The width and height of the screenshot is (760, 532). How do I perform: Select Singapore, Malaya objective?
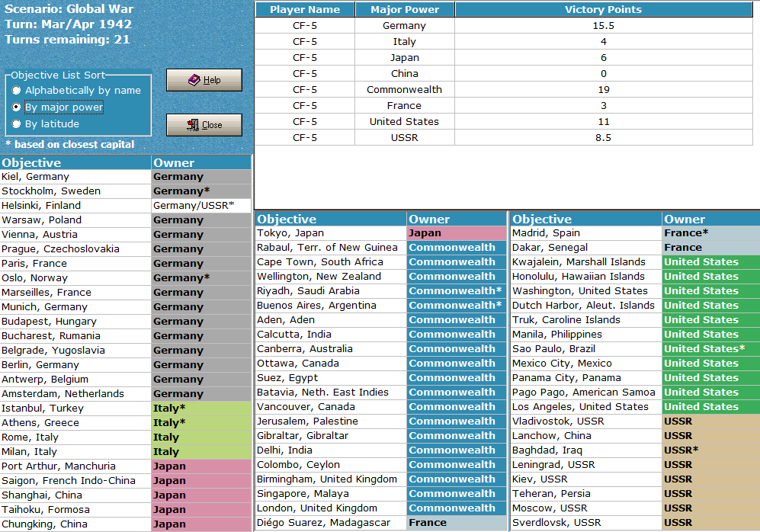(x=331, y=494)
